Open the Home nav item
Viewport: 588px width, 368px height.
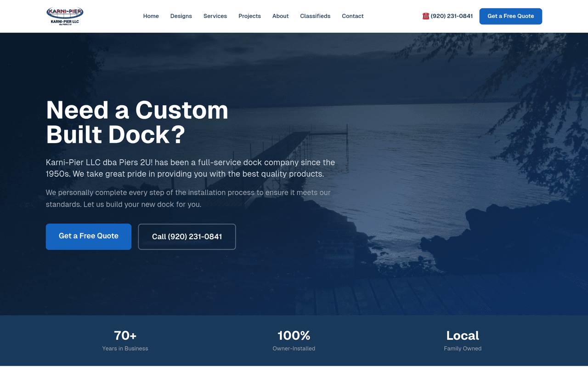[x=151, y=16]
